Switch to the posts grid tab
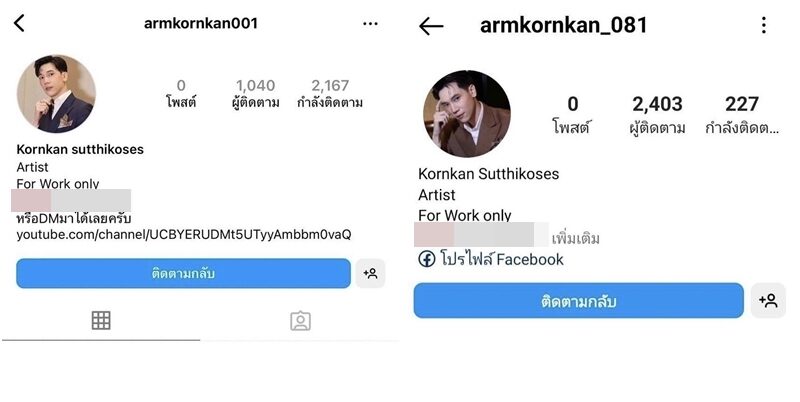Image resolution: width=800 pixels, height=402 pixels. pyautogui.click(x=101, y=321)
